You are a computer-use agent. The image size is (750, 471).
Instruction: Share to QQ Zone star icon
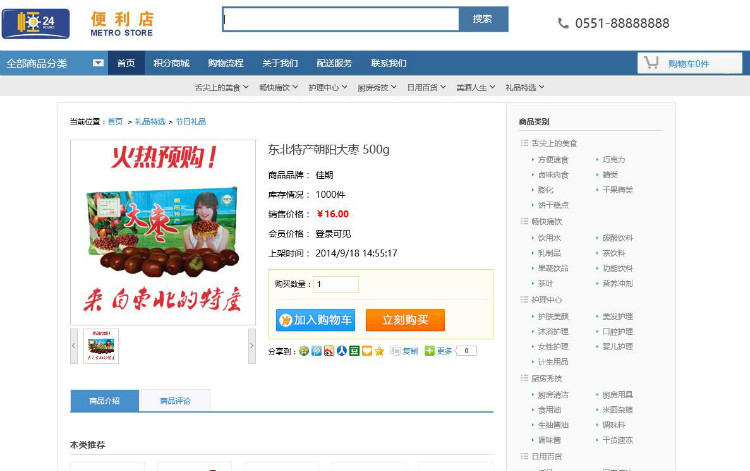304,351
